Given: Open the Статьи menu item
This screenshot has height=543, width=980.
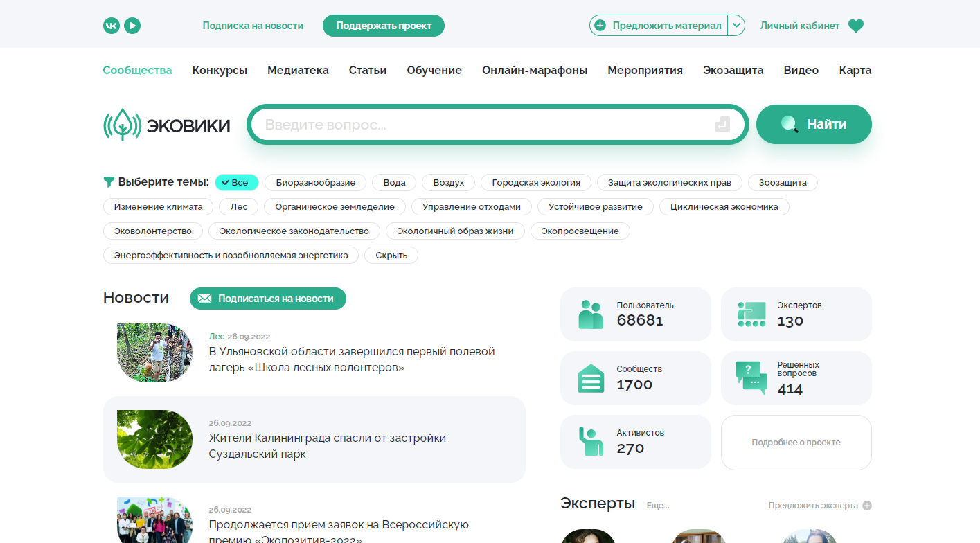Looking at the screenshot, I should pyautogui.click(x=368, y=70).
